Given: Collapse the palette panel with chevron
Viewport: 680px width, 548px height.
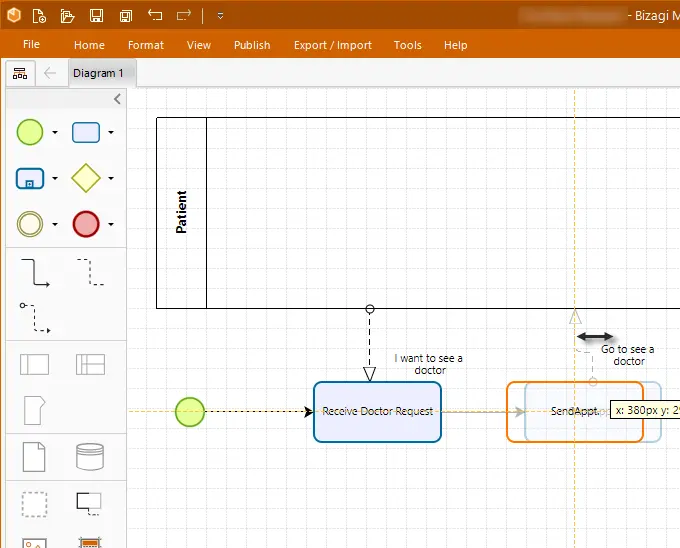Looking at the screenshot, I should [117, 99].
